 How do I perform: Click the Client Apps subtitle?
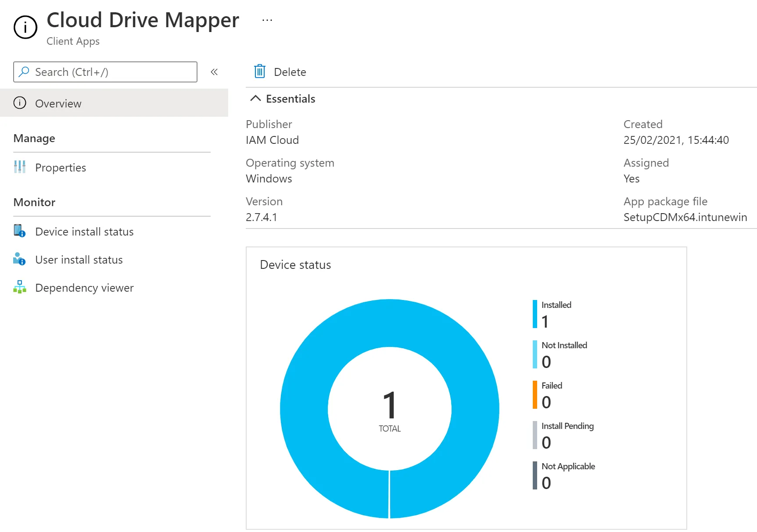pyautogui.click(x=73, y=41)
